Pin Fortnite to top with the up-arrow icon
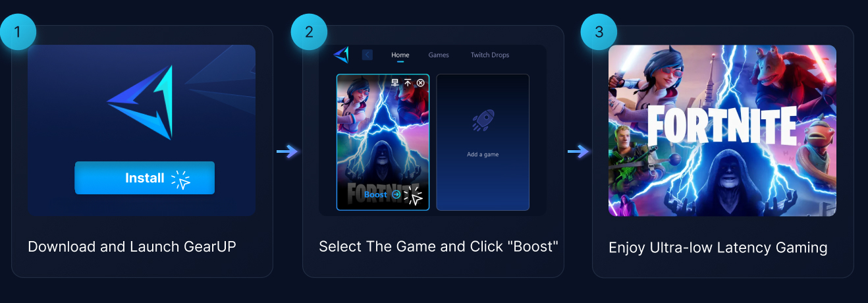Image resolution: width=868 pixels, height=303 pixels. (x=408, y=82)
